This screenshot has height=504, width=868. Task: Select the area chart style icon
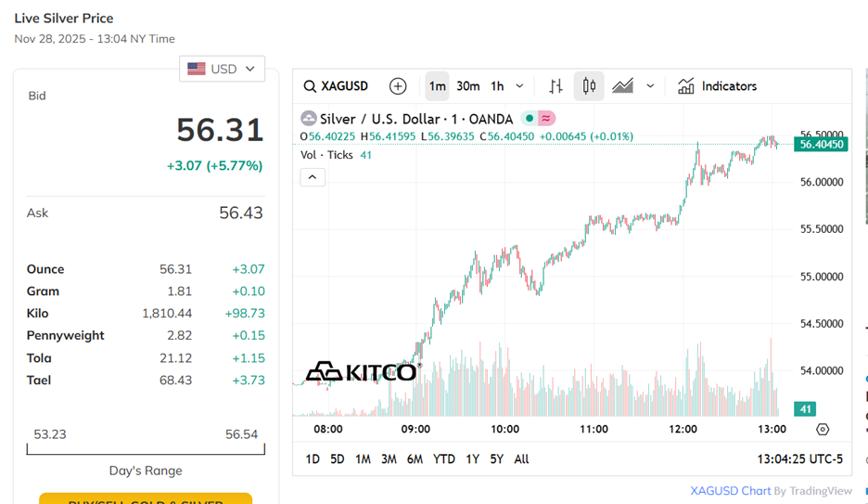(622, 86)
